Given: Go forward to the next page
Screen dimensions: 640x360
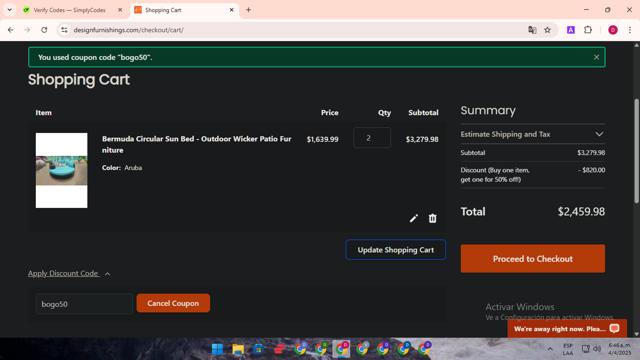Looking at the screenshot, I should point(27,30).
